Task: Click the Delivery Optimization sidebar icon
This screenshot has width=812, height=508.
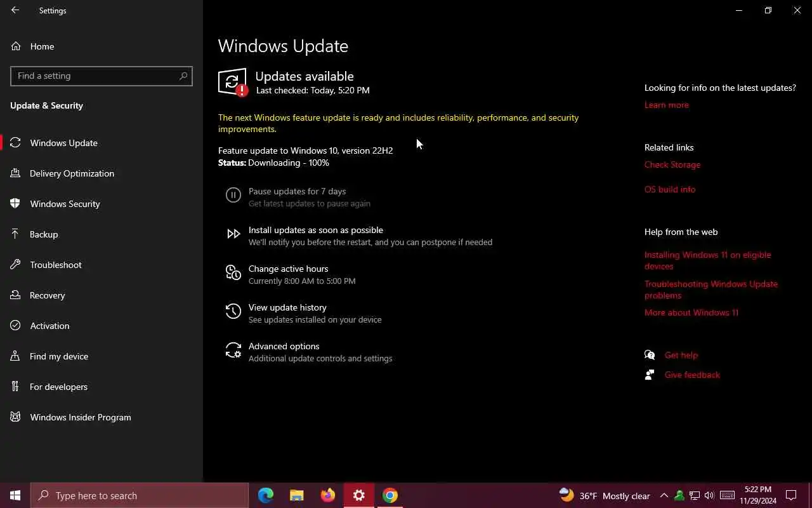Action: click(16, 173)
